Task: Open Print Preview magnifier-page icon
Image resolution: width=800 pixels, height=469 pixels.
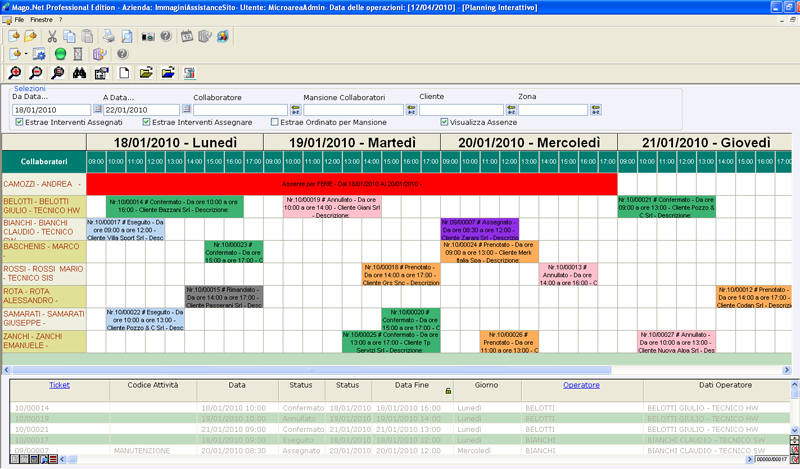Action: [127, 36]
